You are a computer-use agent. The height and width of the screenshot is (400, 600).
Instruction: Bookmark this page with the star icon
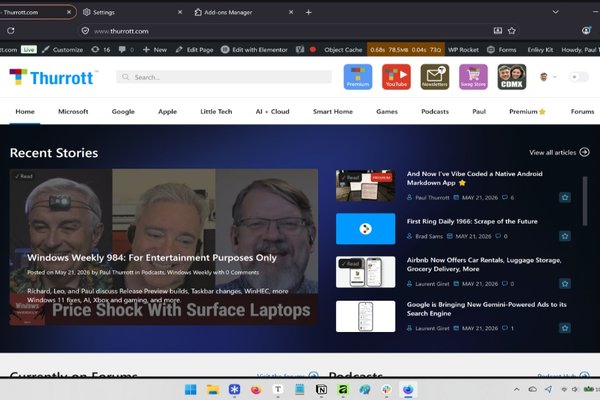click(x=512, y=31)
